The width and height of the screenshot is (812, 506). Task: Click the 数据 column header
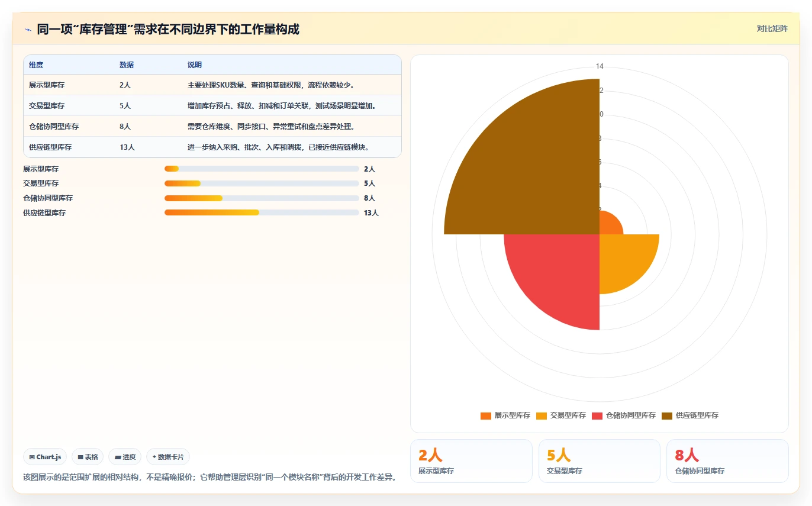[x=127, y=65]
